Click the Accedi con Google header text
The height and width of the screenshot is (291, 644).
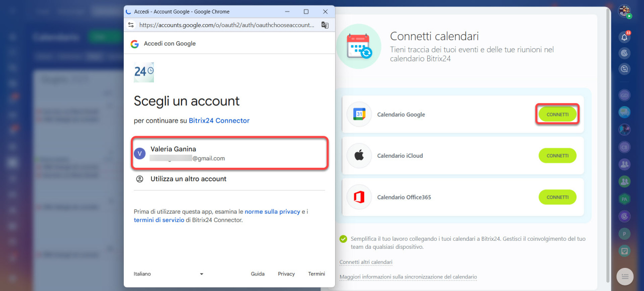pyautogui.click(x=170, y=44)
